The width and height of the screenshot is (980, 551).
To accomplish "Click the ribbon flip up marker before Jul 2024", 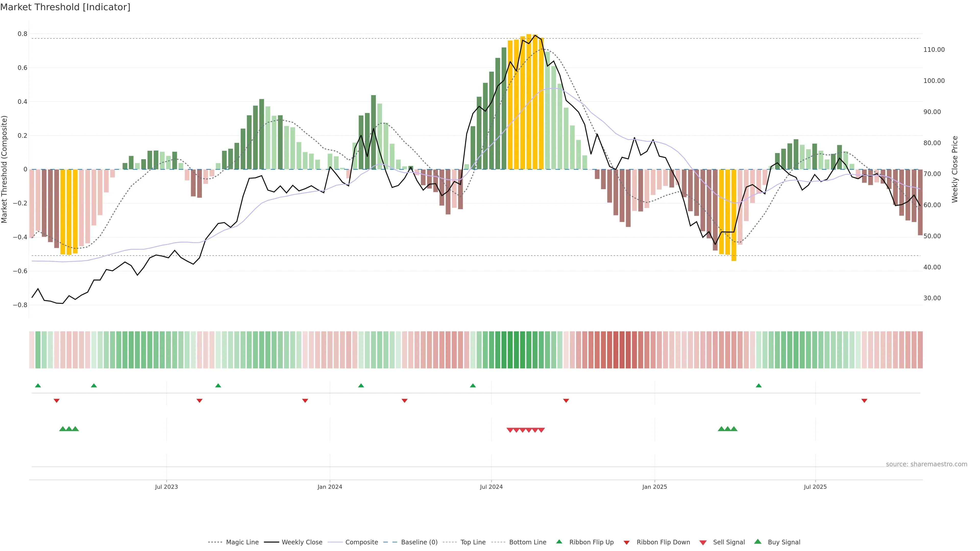I will point(473,386).
